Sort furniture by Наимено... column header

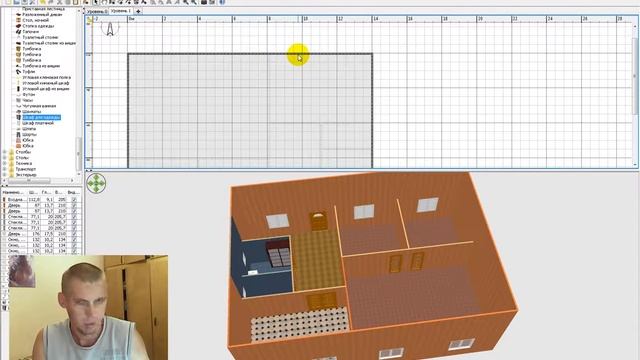tap(13, 192)
